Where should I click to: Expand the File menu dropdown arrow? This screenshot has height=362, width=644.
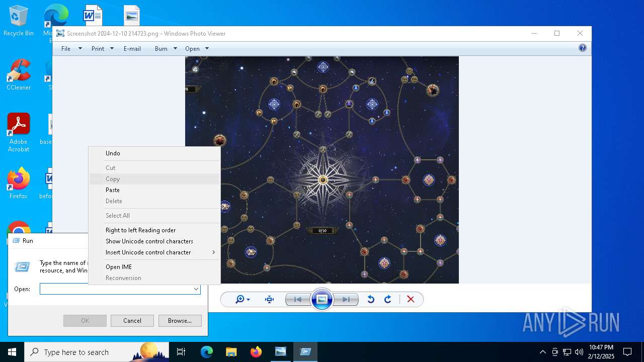click(x=79, y=49)
